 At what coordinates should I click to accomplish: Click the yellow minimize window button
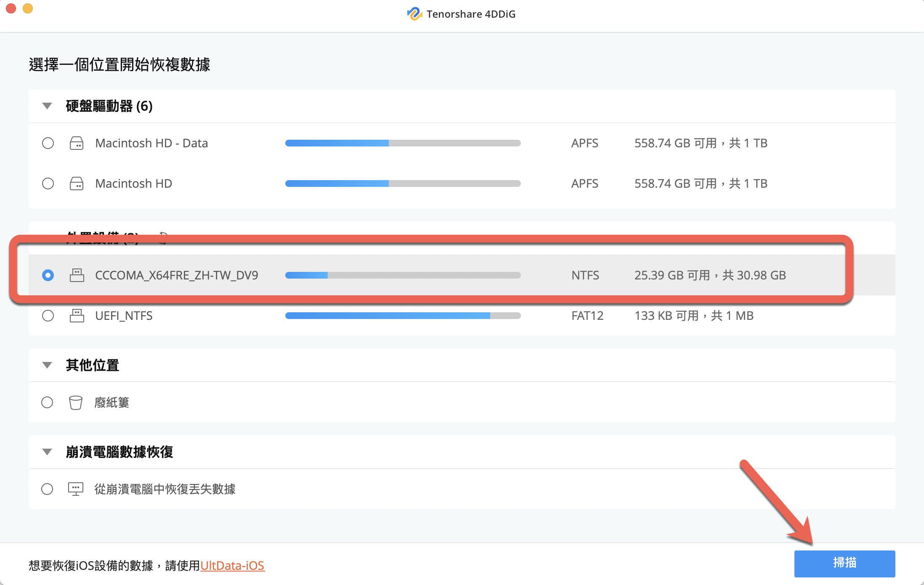pyautogui.click(x=28, y=8)
